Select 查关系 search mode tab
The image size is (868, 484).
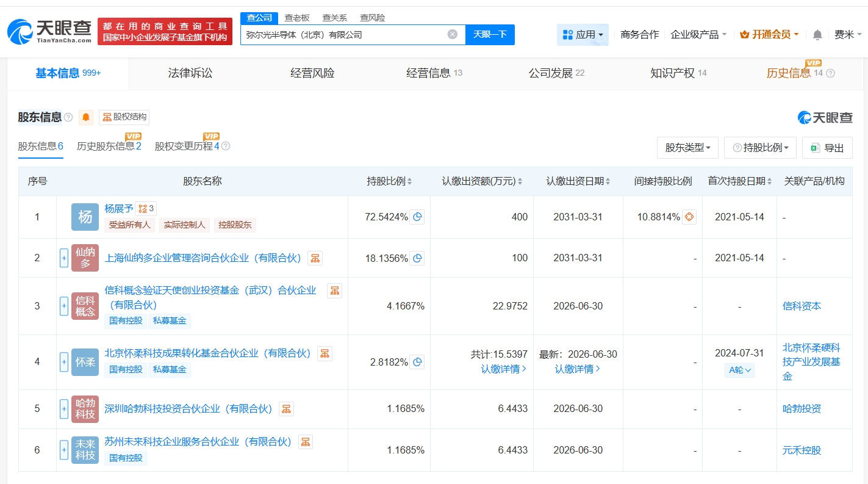(x=334, y=18)
